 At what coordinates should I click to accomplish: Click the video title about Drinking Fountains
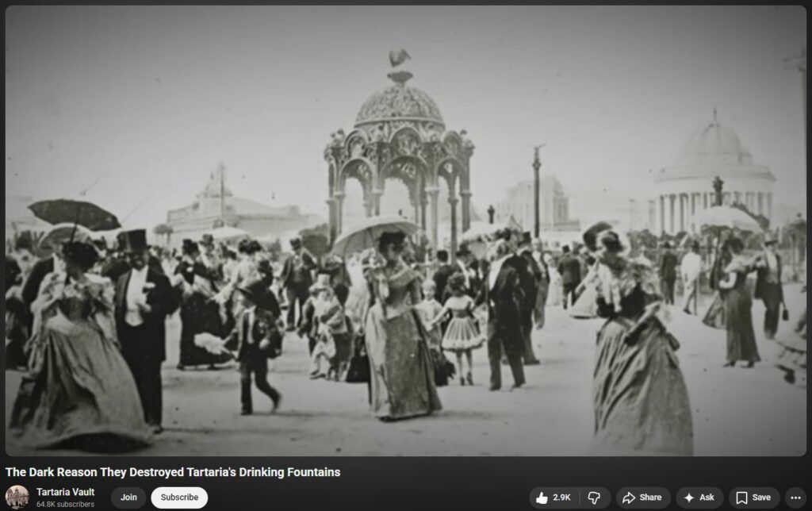click(173, 472)
